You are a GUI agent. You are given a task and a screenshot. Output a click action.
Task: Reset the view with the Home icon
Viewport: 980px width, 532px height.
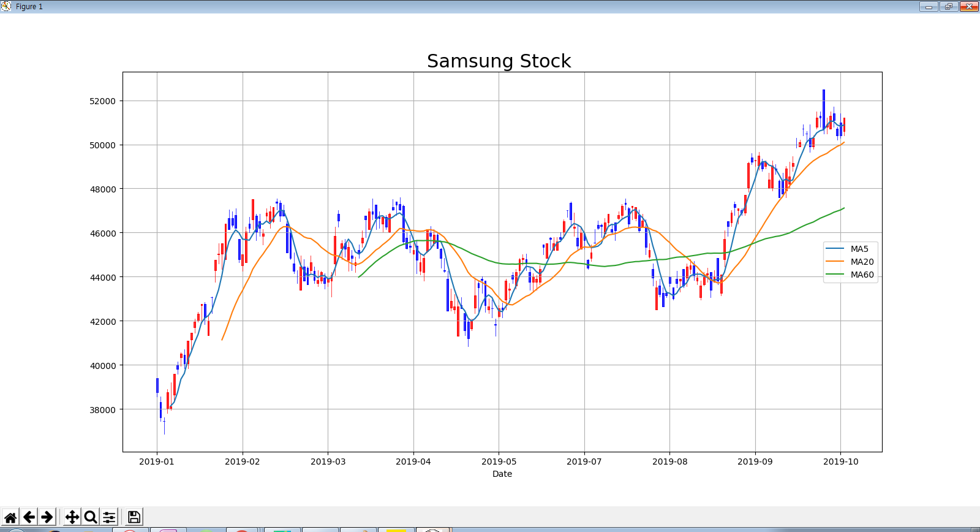tap(10, 517)
